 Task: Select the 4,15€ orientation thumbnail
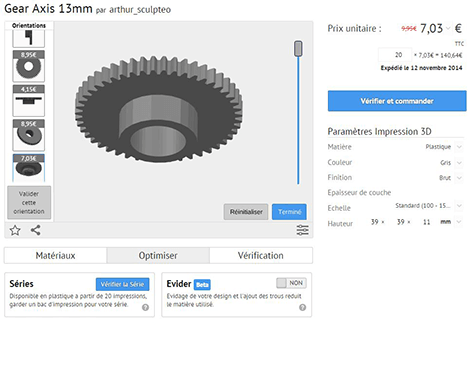pos(29,101)
